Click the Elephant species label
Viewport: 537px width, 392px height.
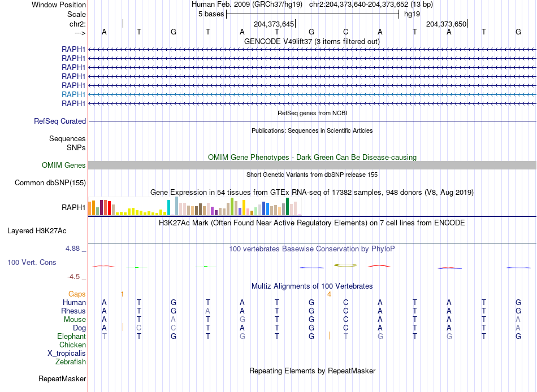click(x=71, y=337)
